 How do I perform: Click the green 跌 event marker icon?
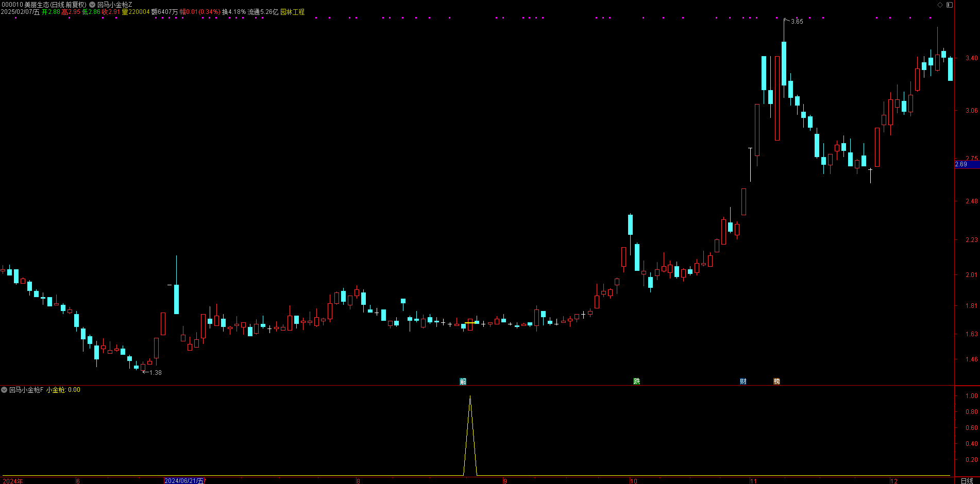pos(636,382)
